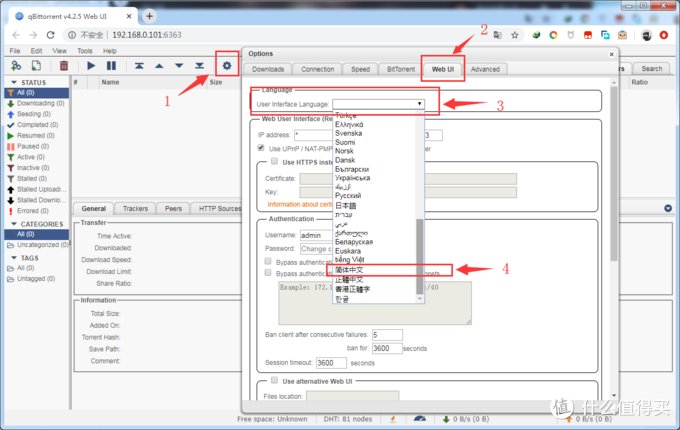Move torrent to bottom of queue
The height and width of the screenshot is (430, 680).
[x=199, y=65]
